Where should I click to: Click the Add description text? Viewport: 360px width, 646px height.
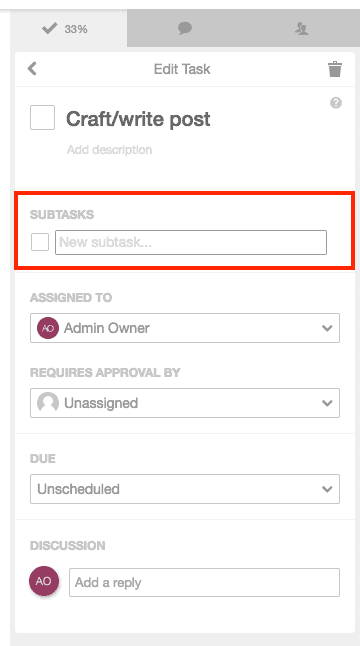(110, 150)
